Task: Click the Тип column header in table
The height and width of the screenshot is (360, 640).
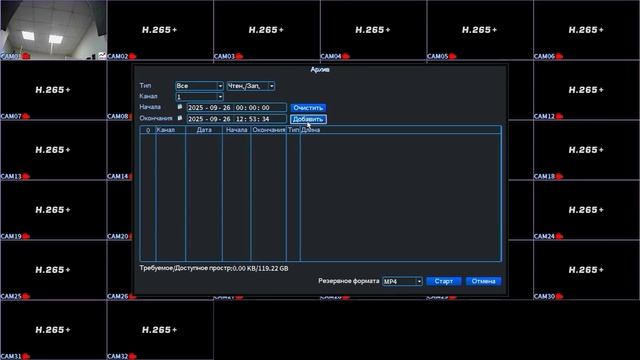Action: [293, 130]
